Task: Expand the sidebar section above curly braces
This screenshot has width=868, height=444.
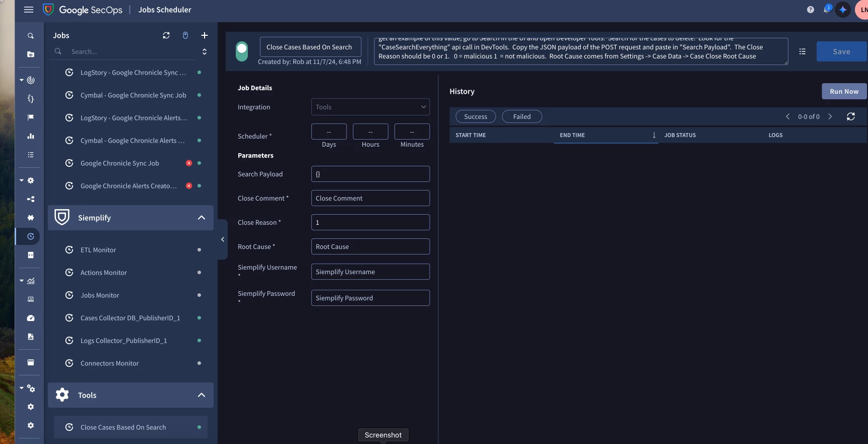Action: 22,80
